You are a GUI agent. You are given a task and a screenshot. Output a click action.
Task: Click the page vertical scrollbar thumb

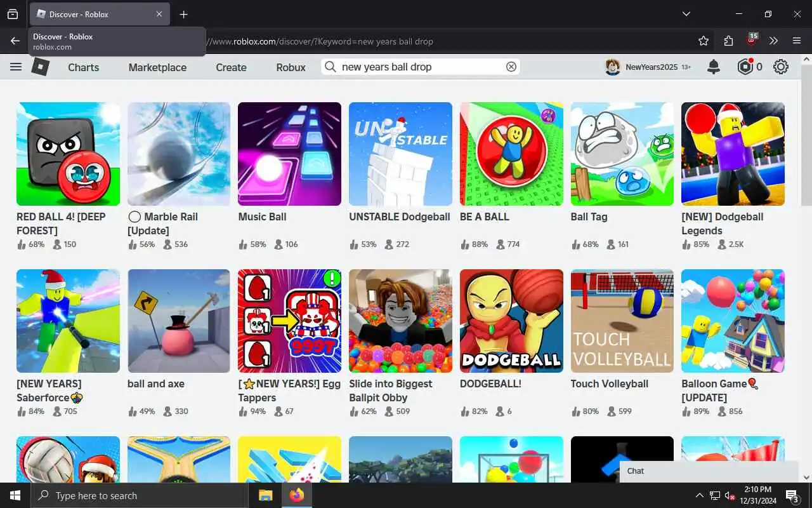click(806, 135)
